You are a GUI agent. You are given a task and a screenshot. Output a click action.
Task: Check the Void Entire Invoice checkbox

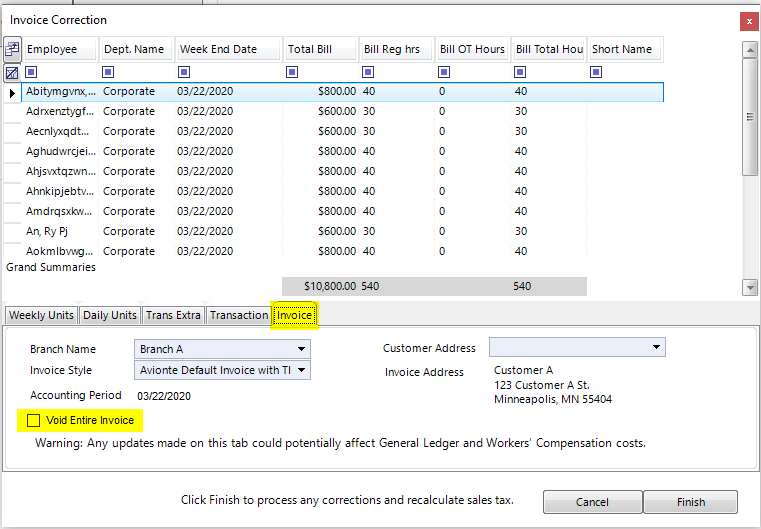tap(33, 420)
